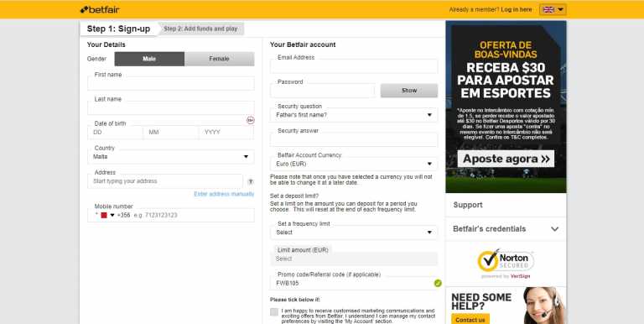This screenshot has width=644, height=324.
Task: Click the Email Address field
Action: [x=354, y=66]
